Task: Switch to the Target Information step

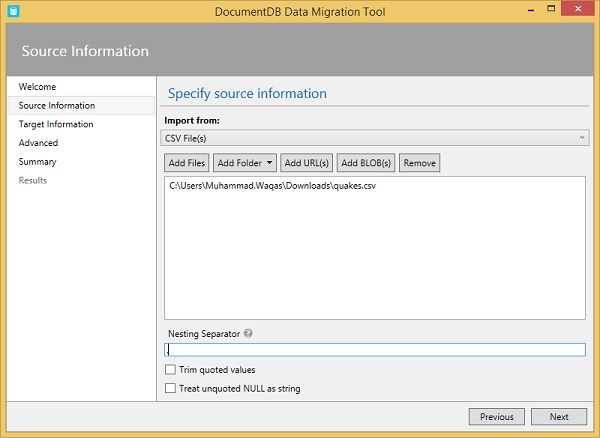Action: click(x=56, y=124)
